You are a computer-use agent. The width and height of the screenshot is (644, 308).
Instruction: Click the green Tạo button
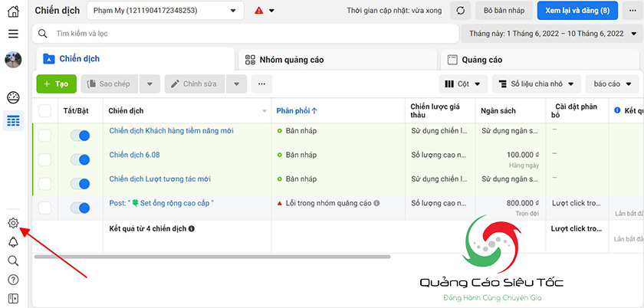coord(56,84)
